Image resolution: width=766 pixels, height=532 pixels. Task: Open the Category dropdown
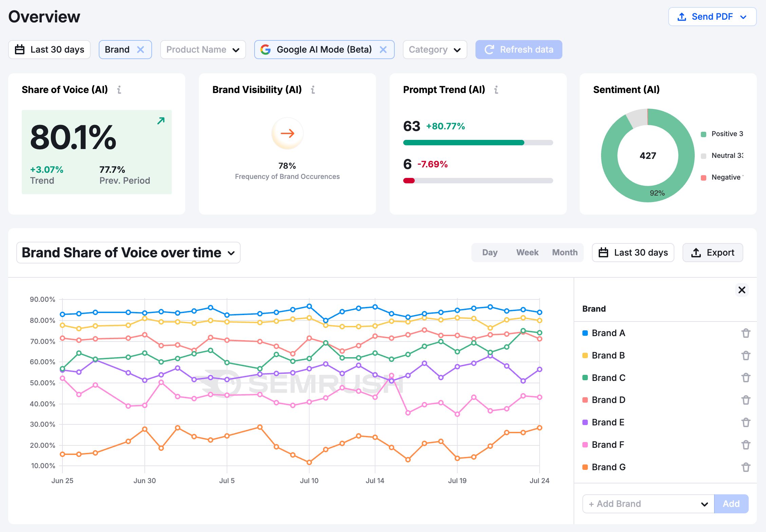[435, 50]
